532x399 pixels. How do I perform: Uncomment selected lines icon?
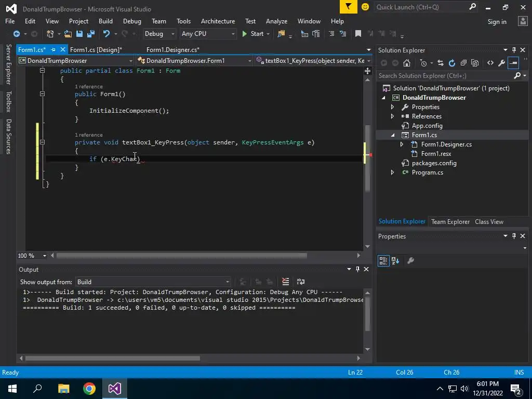(343, 34)
